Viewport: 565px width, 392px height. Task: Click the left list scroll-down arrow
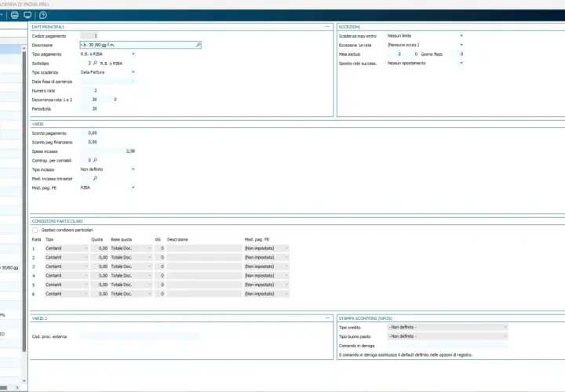[x=24, y=381]
